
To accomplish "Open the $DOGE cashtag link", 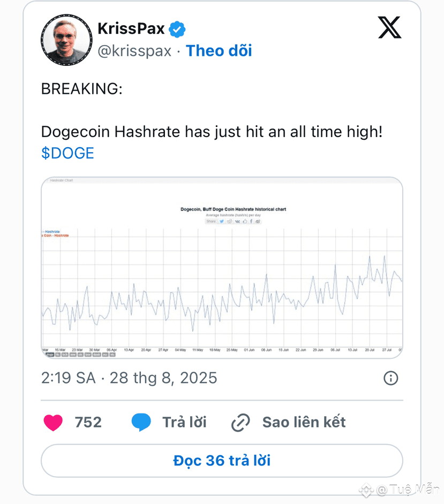I will point(67,153).
